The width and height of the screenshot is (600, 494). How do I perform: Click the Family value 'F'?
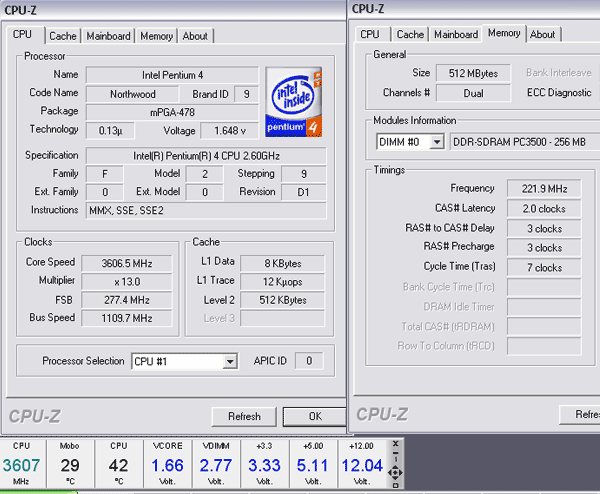(x=105, y=174)
